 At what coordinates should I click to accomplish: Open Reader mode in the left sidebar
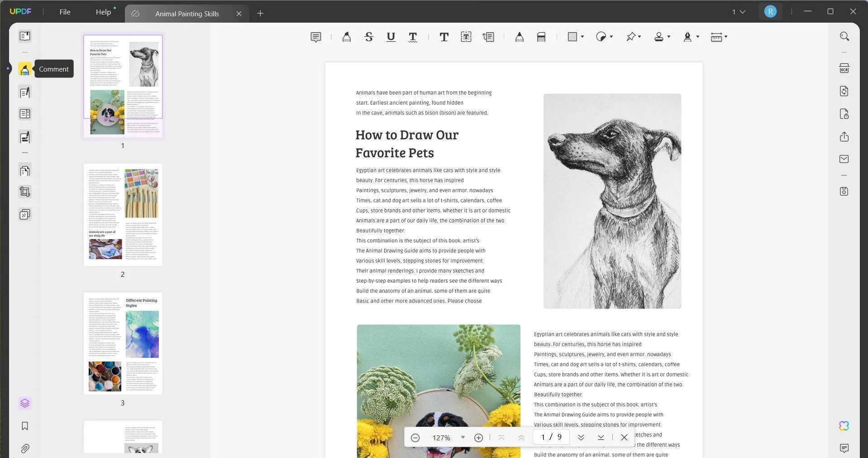(25, 36)
